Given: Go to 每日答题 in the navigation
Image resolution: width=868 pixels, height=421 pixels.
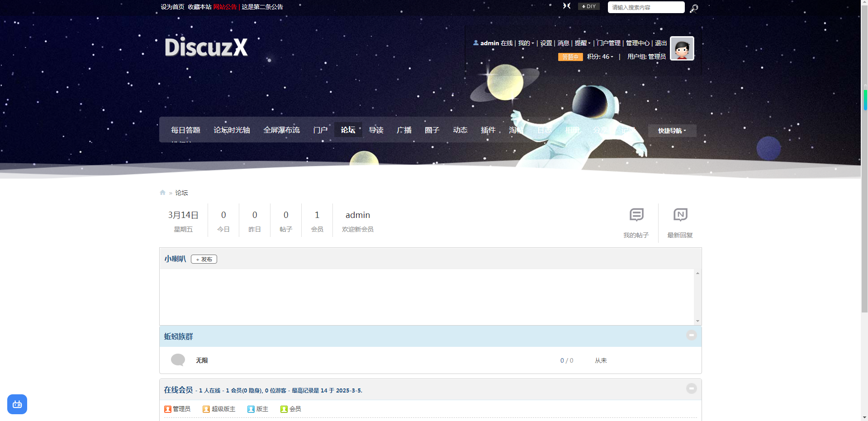Looking at the screenshot, I should coord(185,130).
